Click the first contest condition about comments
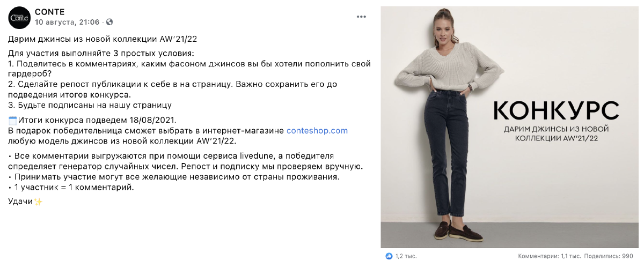This screenshot has height=268, width=644. [x=189, y=69]
